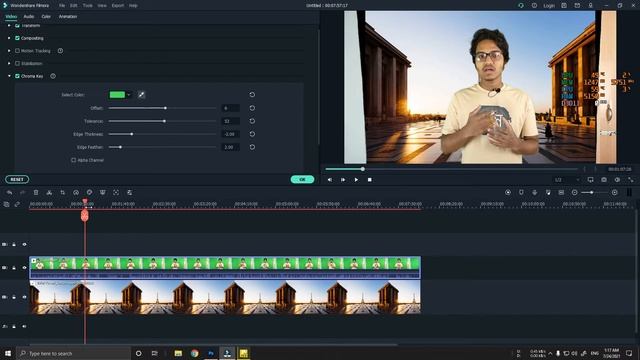The image size is (640, 360).
Task: Expand the Motion Tracking section arrow
Action: pyautogui.click(x=9, y=51)
